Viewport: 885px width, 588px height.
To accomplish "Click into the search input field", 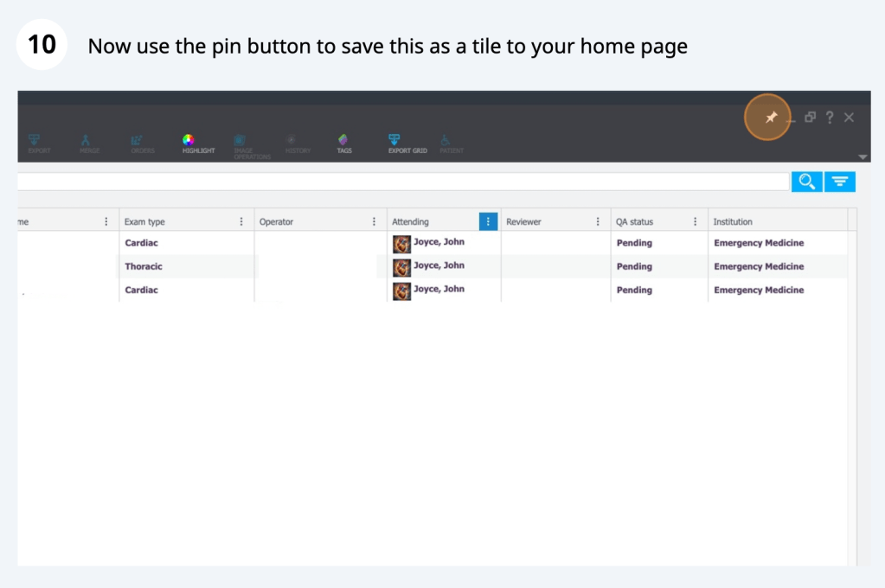I will coord(398,181).
